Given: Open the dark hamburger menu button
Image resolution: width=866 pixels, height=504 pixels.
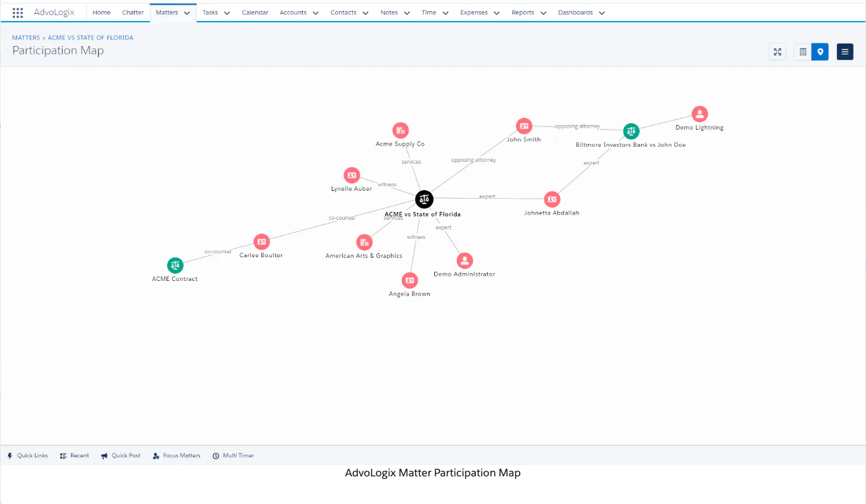Looking at the screenshot, I should pyautogui.click(x=845, y=52).
